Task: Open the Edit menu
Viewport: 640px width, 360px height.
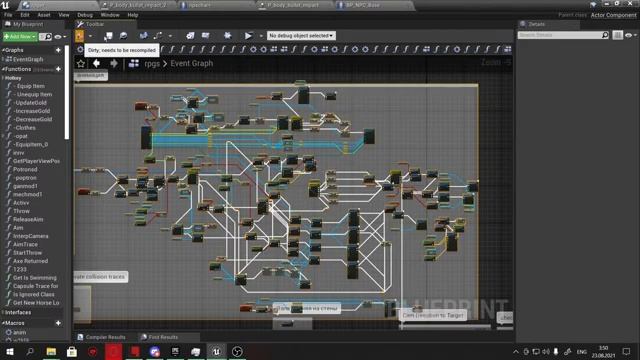Action: (25, 15)
